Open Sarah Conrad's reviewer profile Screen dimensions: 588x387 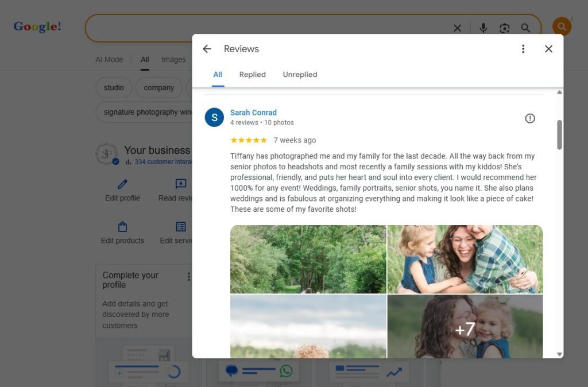(x=253, y=113)
